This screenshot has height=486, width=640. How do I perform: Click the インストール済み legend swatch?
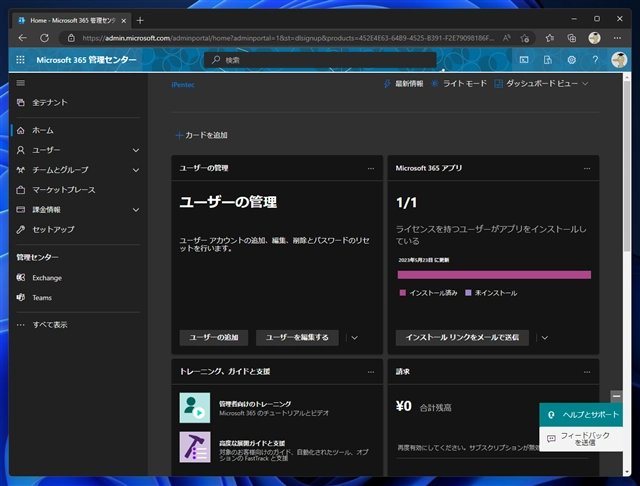point(402,293)
